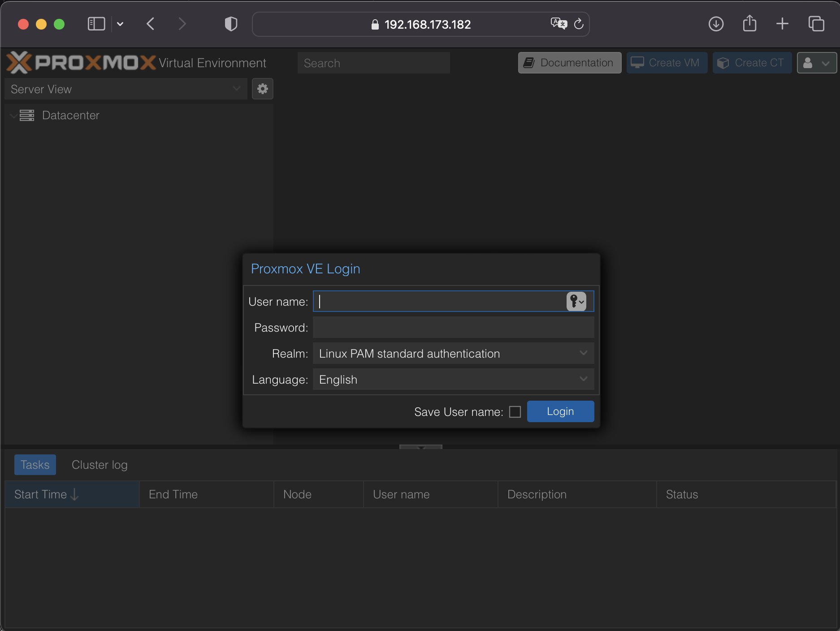Image resolution: width=840 pixels, height=631 pixels.
Task: Go back with the browser back arrow
Action: coord(151,24)
